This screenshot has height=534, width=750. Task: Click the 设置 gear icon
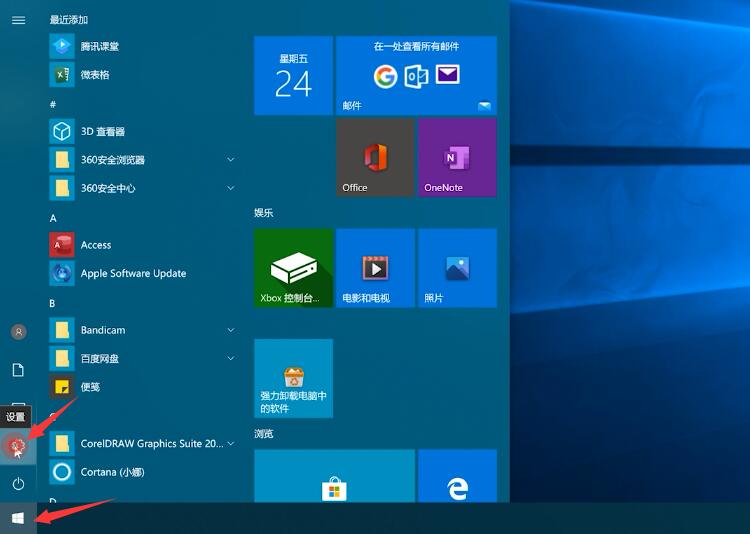[18, 446]
